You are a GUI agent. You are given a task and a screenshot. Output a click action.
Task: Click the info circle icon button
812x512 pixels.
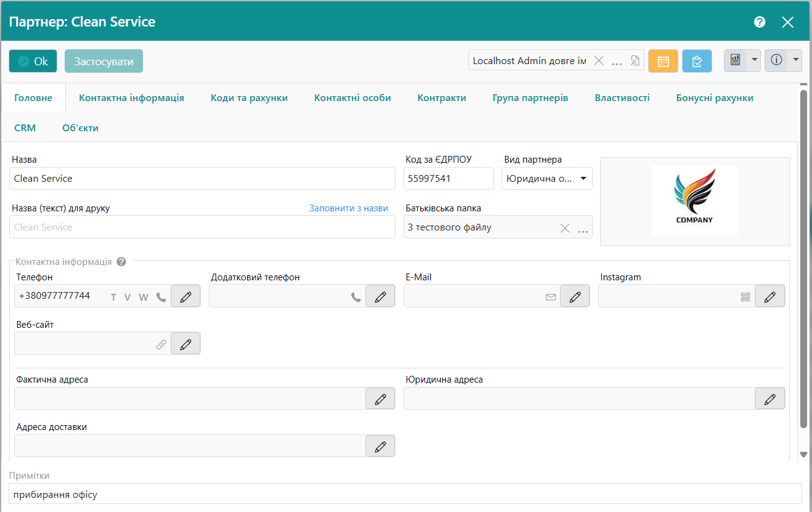(x=776, y=60)
